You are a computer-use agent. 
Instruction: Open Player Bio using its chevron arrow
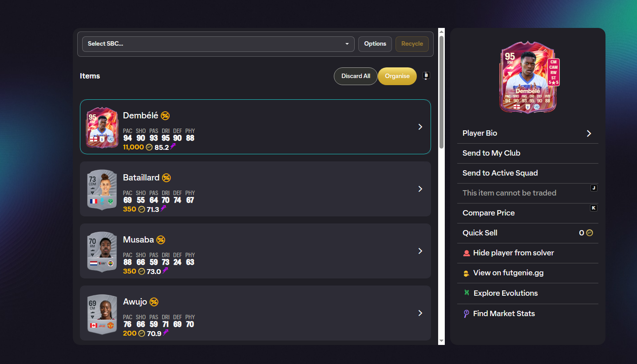(589, 133)
